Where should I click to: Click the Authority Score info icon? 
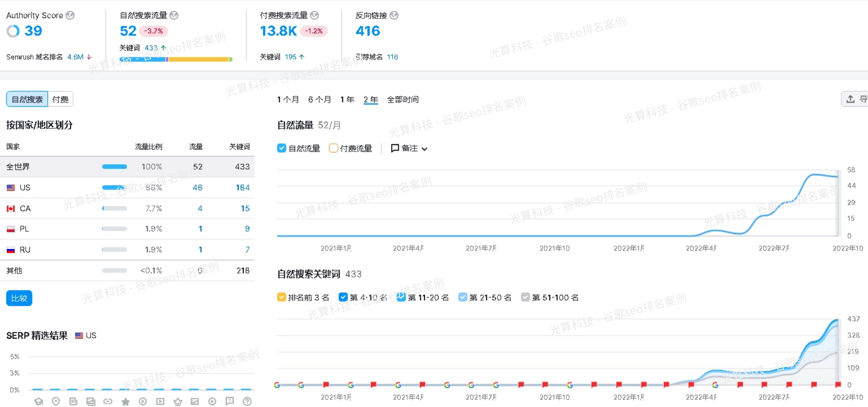[x=70, y=15]
